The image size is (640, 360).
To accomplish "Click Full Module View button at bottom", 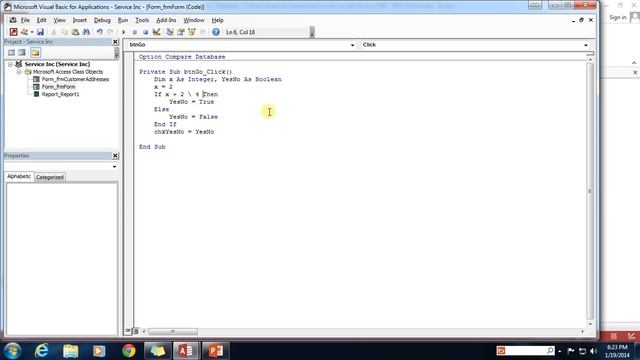I will [136, 331].
